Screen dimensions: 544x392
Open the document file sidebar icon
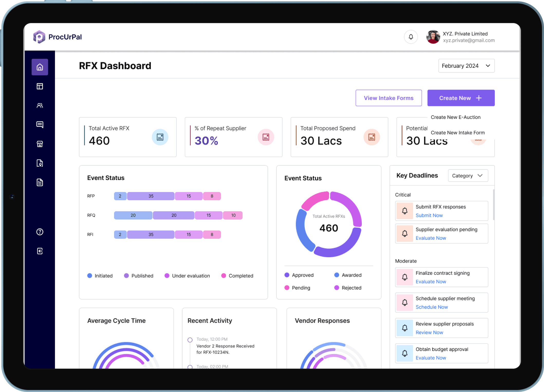pyautogui.click(x=40, y=183)
